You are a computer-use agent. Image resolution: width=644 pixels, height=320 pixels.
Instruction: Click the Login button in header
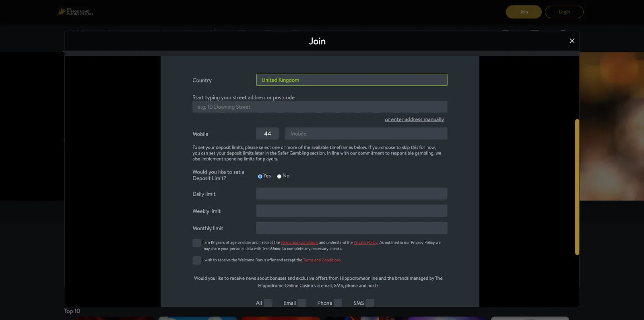tap(564, 12)
